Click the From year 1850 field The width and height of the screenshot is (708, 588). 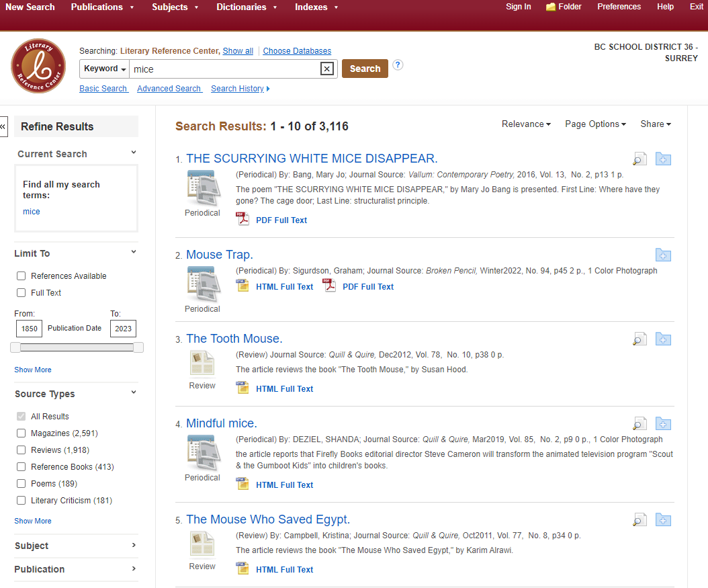[x=30, y=329]
